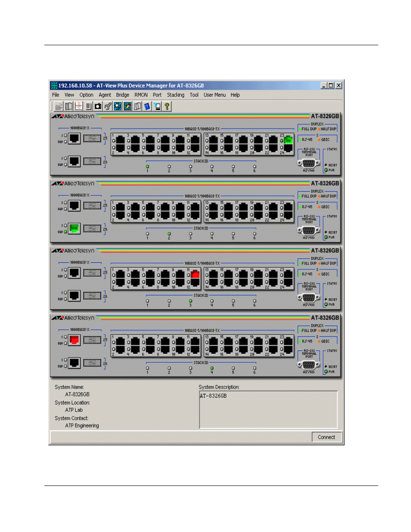Click the yellow question mark help icon
The image size is (411, 532).
(x=167, y=106)
